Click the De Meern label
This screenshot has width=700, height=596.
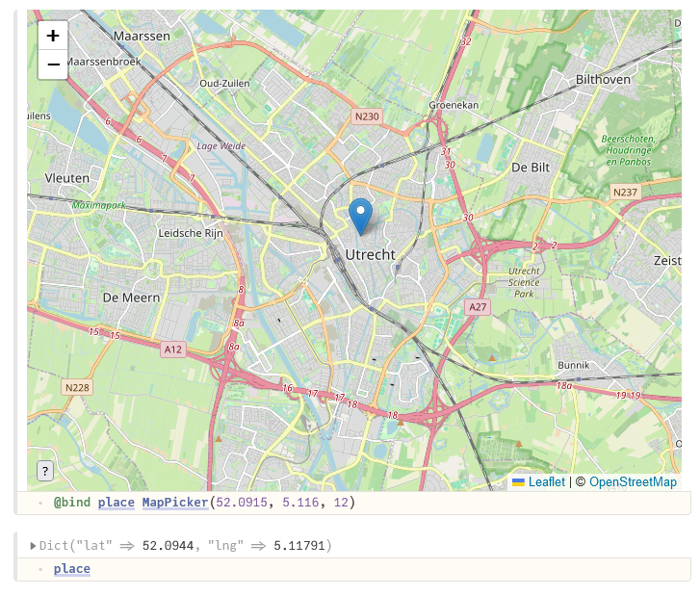pyautogui.click(x=131, y=298)
